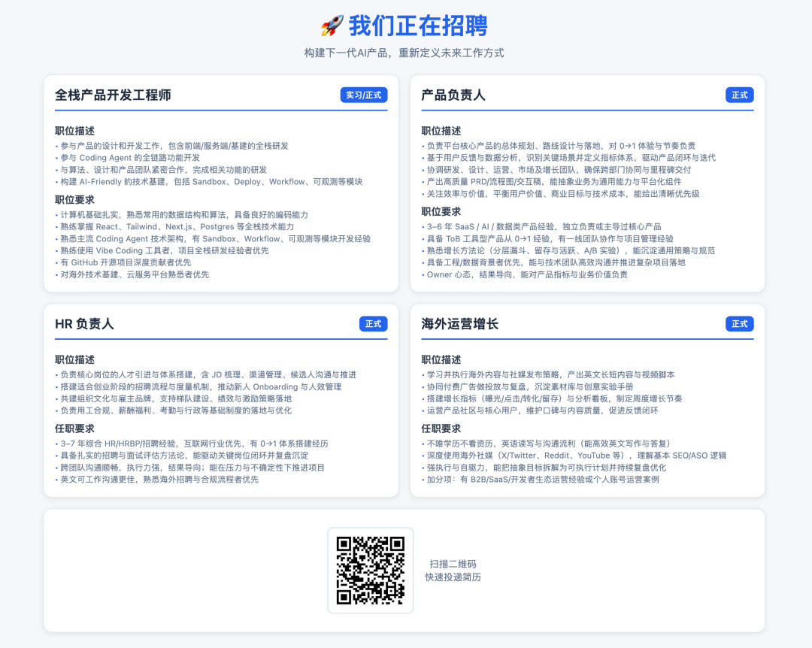Click line 协同付费广告做投放与复盘
812x648 pixels.
pyautogui.click(x=530, y=386)
